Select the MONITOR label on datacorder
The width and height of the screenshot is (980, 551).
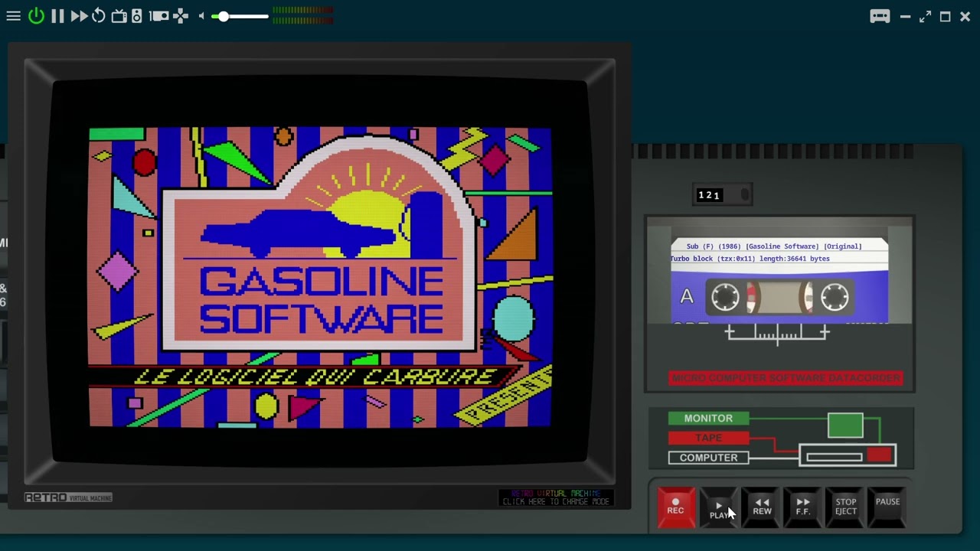(708, 419)
